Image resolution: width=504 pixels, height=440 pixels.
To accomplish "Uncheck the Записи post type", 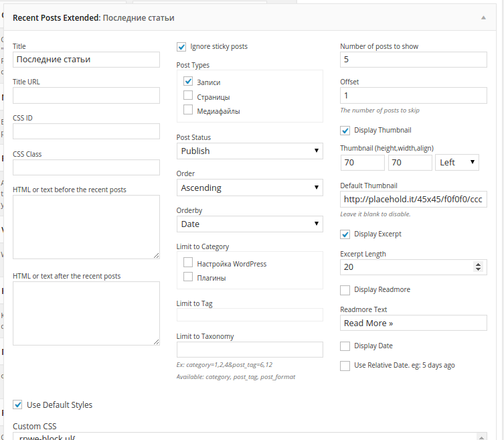I will 188,82.
